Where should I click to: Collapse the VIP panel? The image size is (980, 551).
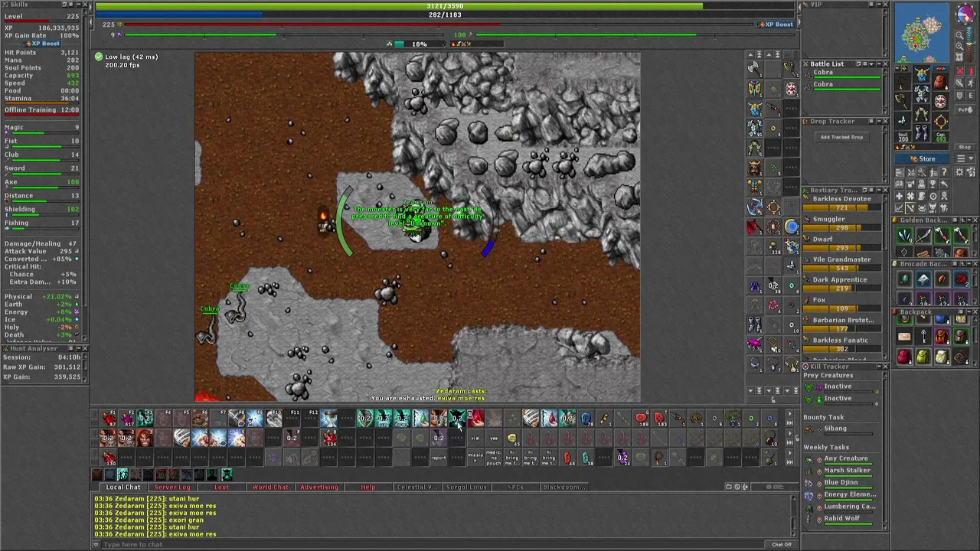tap(879, 5)
